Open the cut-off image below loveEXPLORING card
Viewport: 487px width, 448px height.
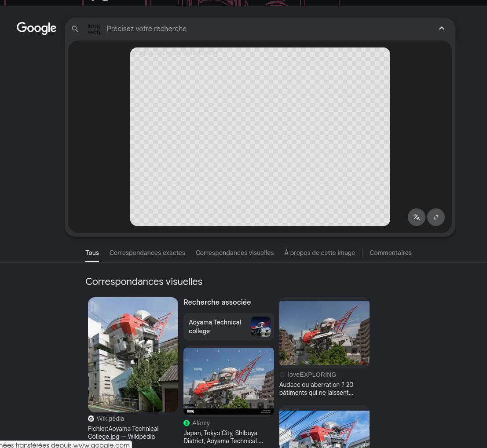click(x=324, y=429)
